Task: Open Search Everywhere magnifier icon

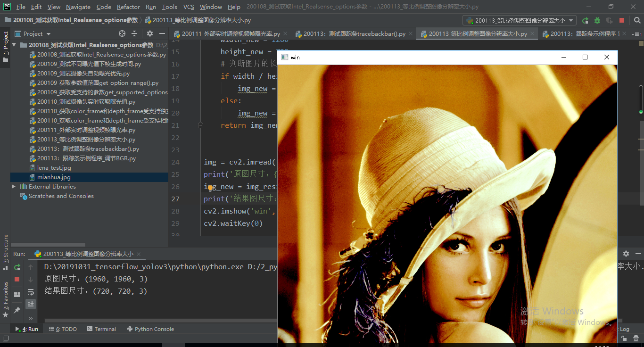Action: 637,20
